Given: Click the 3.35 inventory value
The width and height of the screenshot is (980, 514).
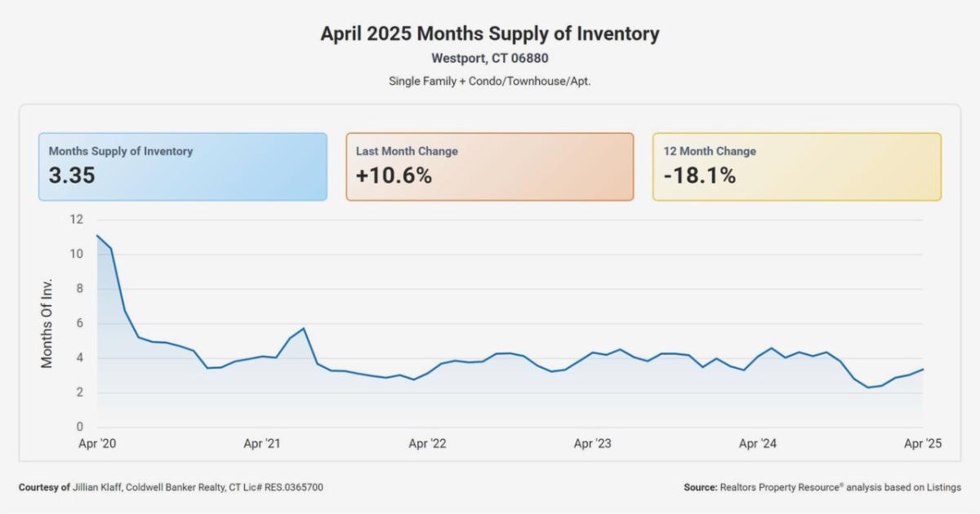Looking at the screenshot, I should [72, 175].
